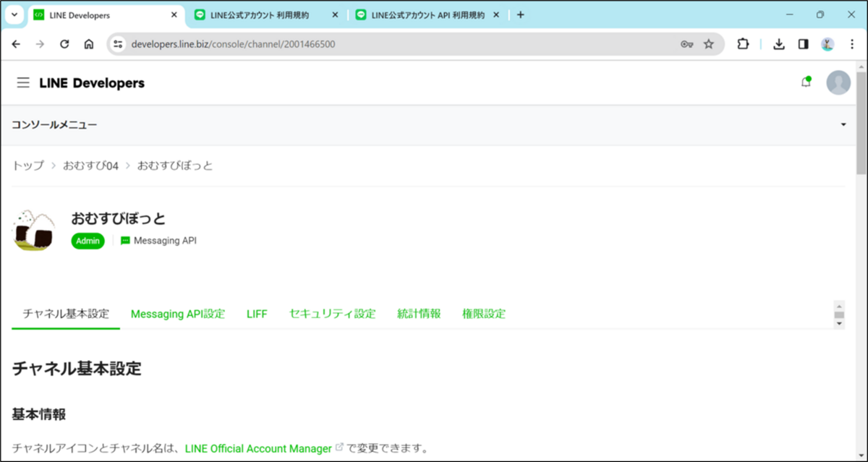Click the 基本情報 section heading
The width and height of the screenshot is (868, 462).
(x=39, y=415)
